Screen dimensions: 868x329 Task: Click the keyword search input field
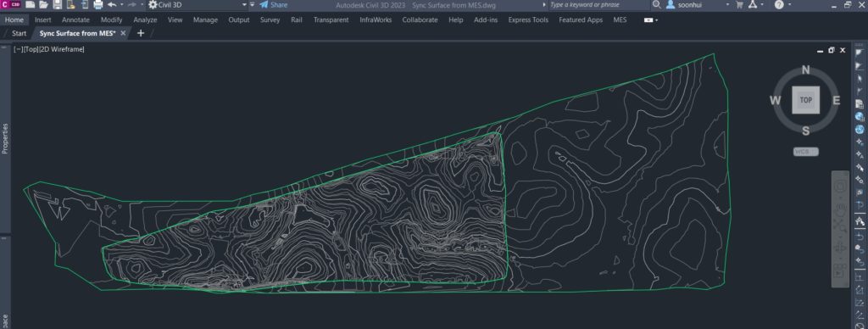click(599, 4)
